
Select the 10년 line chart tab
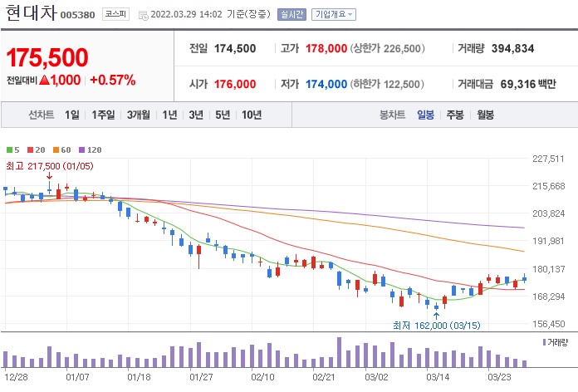252,115
